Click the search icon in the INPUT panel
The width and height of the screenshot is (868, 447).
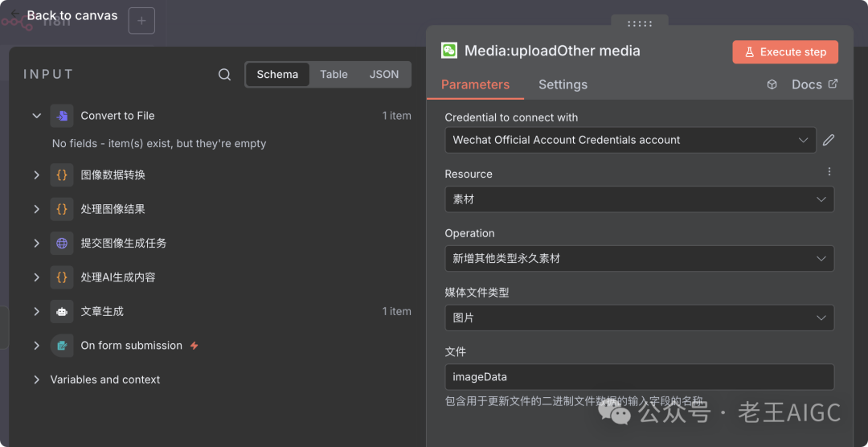(224, 75)
